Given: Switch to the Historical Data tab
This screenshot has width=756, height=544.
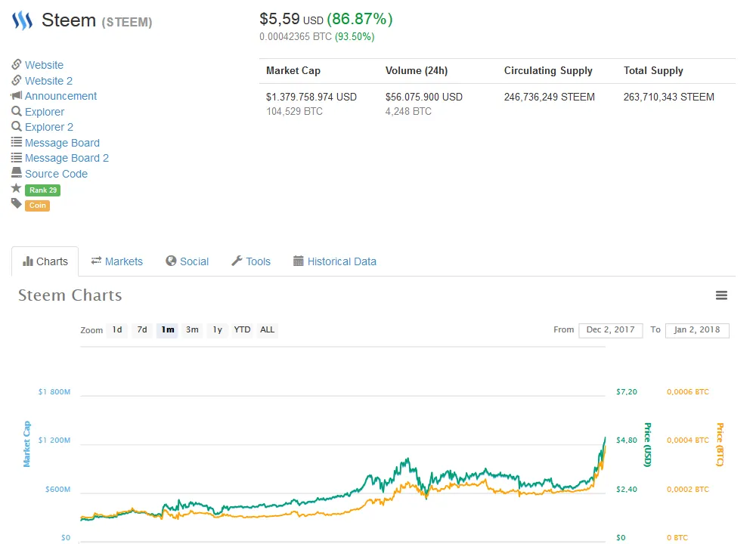Looking at the screenshot, I should click(x=335, y=261).
